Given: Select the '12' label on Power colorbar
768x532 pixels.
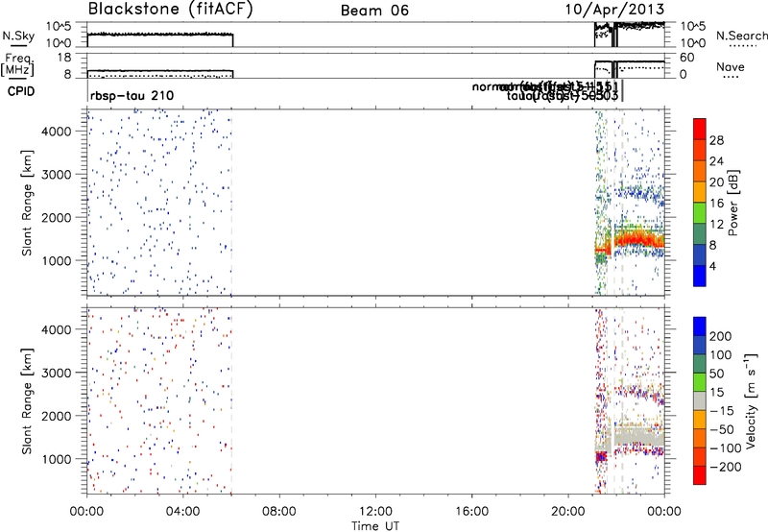Looking at the screenshot, I should [716, 225].
